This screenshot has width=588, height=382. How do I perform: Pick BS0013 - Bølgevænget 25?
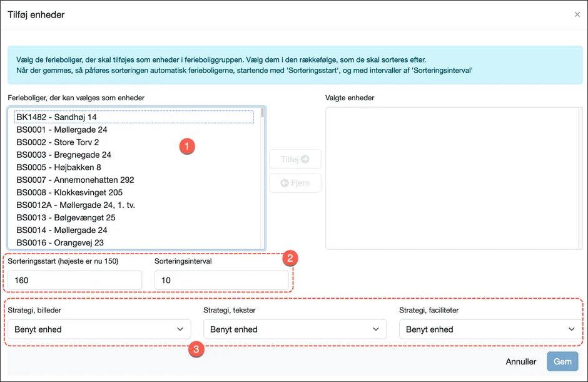pyautogui.click(x=66, y=217)
